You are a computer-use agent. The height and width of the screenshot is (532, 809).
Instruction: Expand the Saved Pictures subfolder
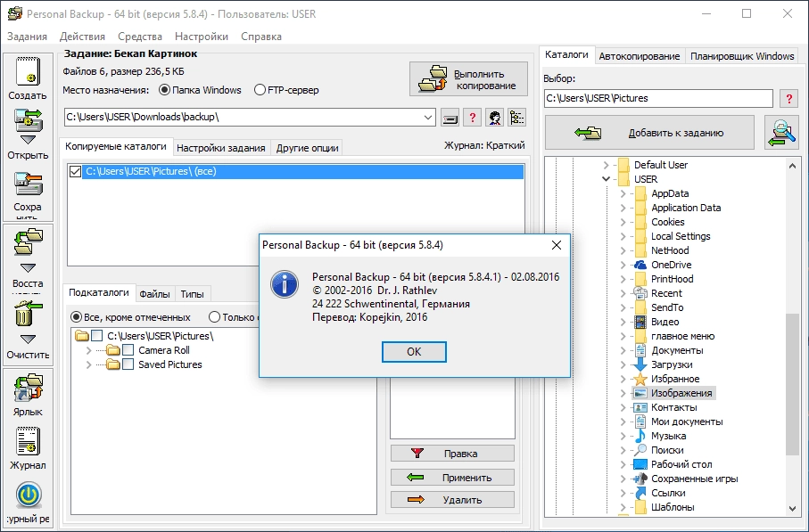coord(88,365)
